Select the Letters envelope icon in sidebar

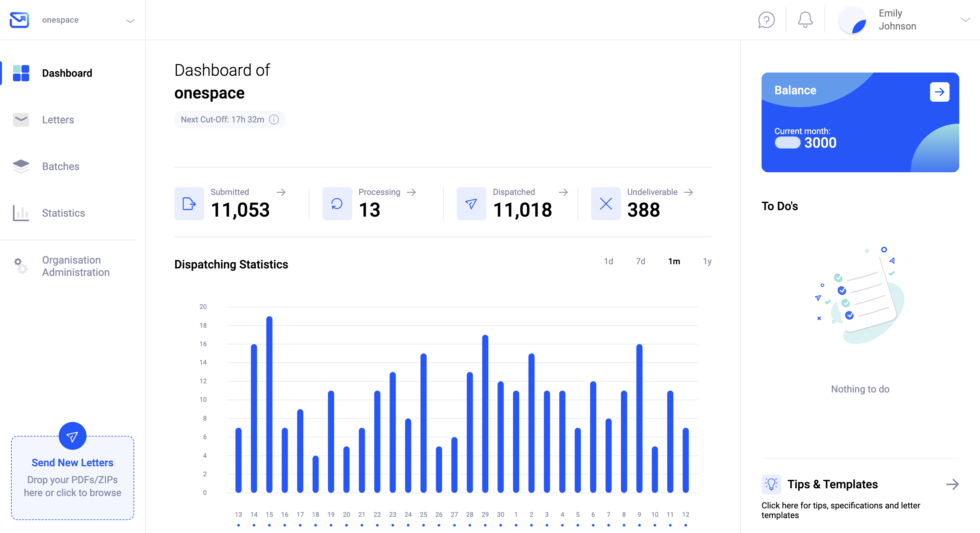point(20,120)
